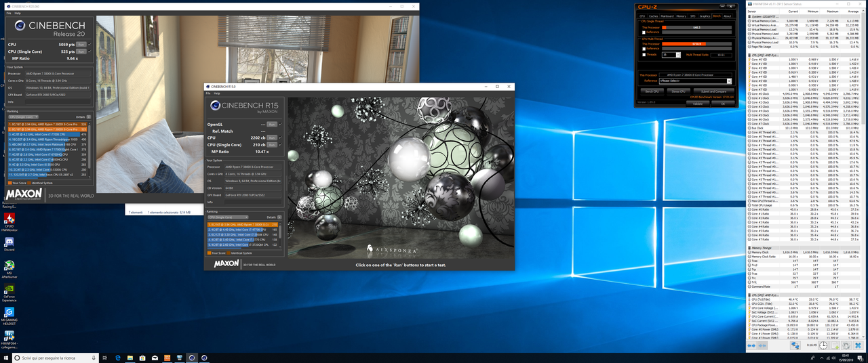The image size is (868, 363).
Task: Click CPU-Z Validate button
Action: coord(697,104)
